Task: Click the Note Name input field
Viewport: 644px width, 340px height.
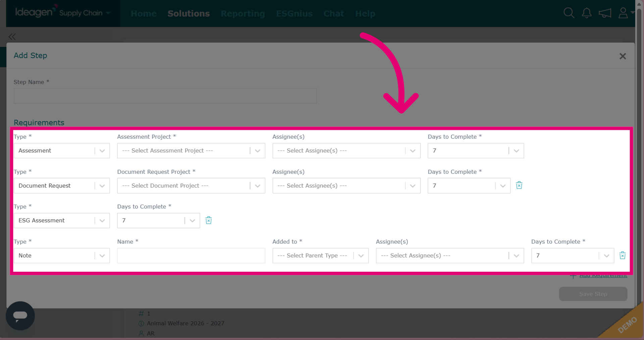Action: pyautogui.click(x=191, y=256)
